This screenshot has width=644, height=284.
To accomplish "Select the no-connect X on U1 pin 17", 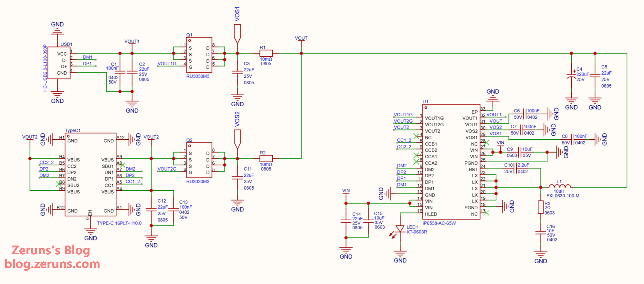I will click(487, 213).
